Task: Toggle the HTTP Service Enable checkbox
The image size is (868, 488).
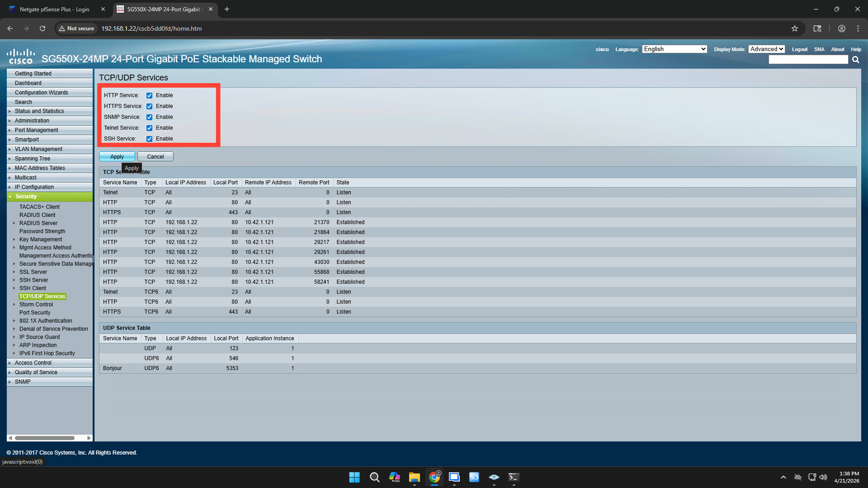Action: (x=149, y=95)
